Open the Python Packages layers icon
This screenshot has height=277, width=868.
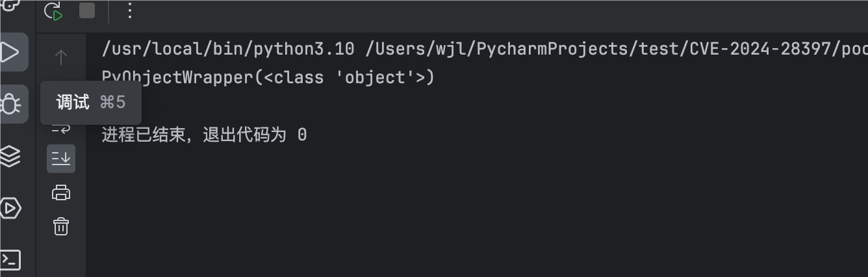click(10, 156)
